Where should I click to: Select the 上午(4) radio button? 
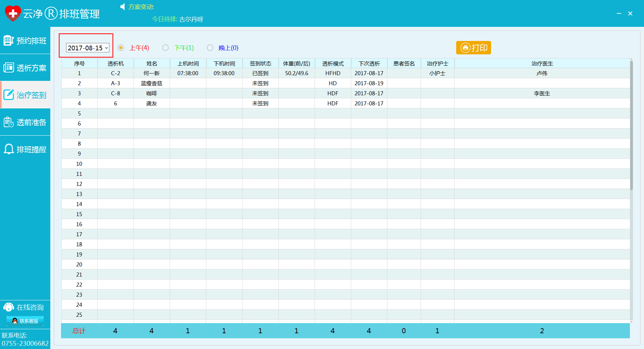click(x=121, y=48)
